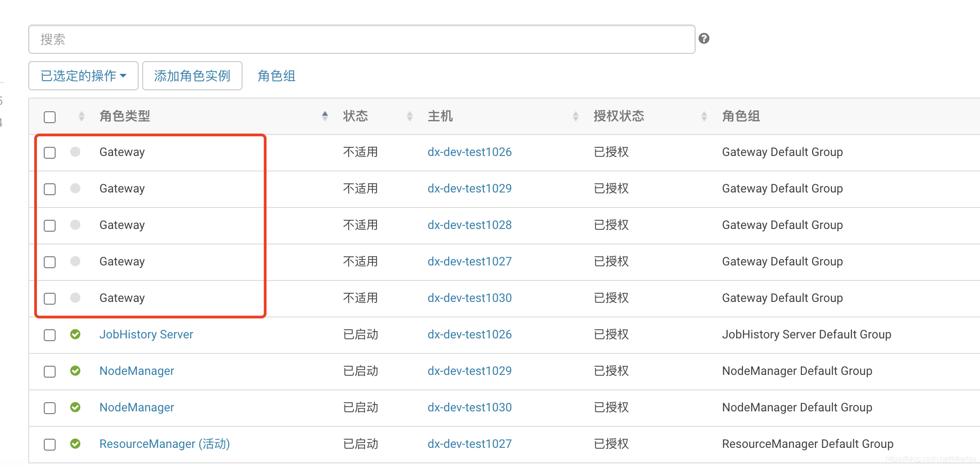This screenshot has width=980, height=467.
Task: Open the 已选定的操作 dropdown menu
Action: pos(83,76)
